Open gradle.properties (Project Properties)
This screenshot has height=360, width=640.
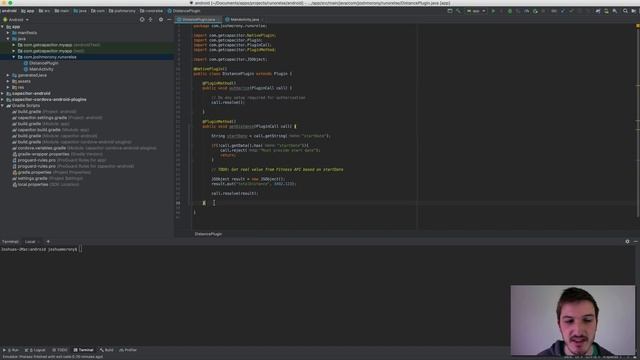[x=51, y=172]
